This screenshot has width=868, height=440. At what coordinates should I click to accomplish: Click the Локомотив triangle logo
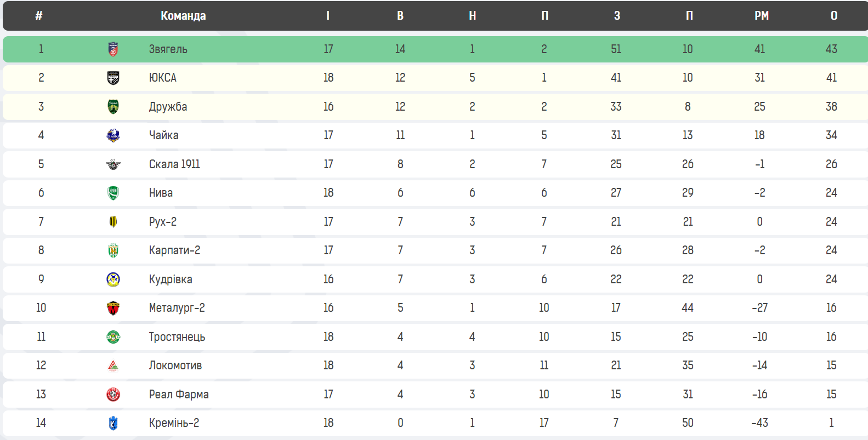coord(113,365)
